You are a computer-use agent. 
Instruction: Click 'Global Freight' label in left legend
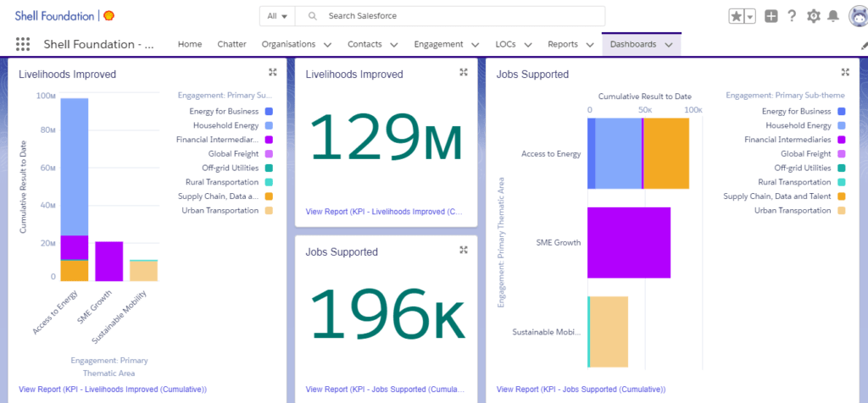[233, 154]
